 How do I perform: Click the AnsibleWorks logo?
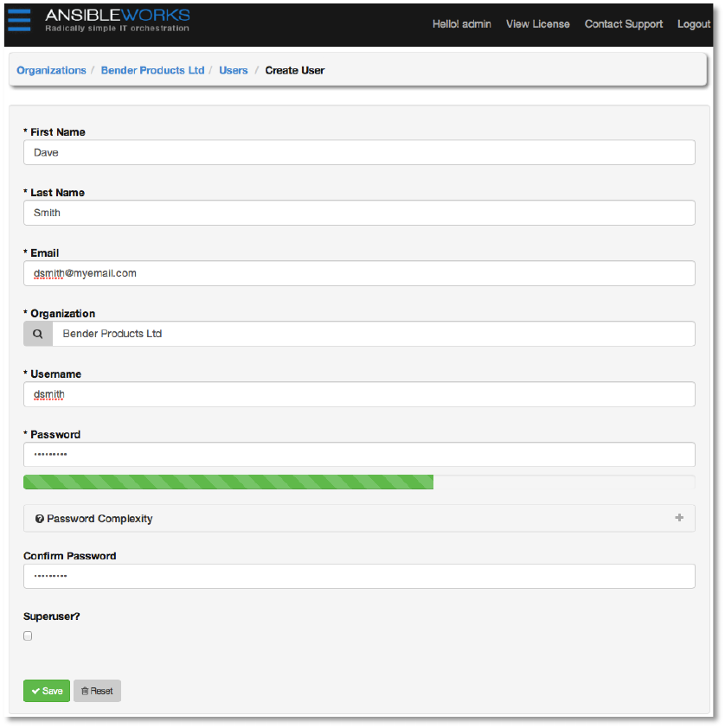tap(117, 21)
